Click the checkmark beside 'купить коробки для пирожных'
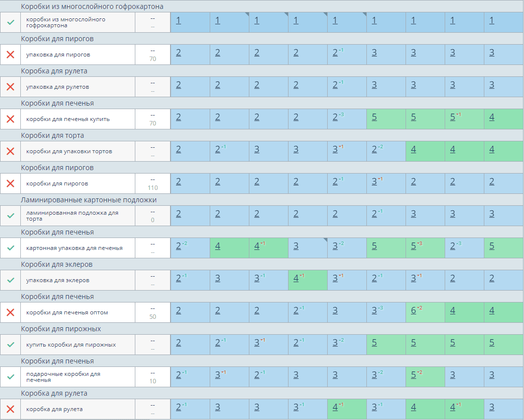This screenshot has height=420, width=524. [11, 345]
